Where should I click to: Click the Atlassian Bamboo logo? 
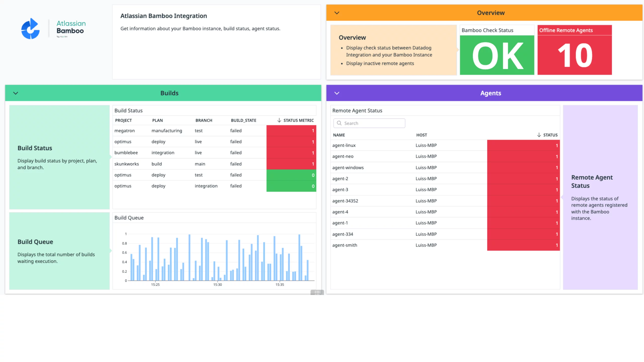pyautogui.click(x=53, y=28)
